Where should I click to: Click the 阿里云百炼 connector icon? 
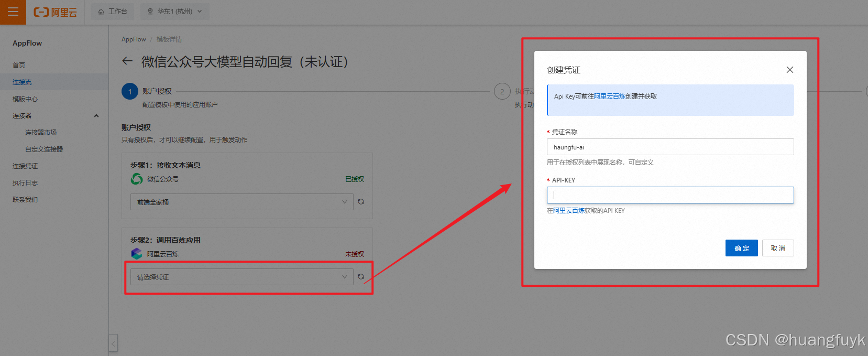(137, 254)
